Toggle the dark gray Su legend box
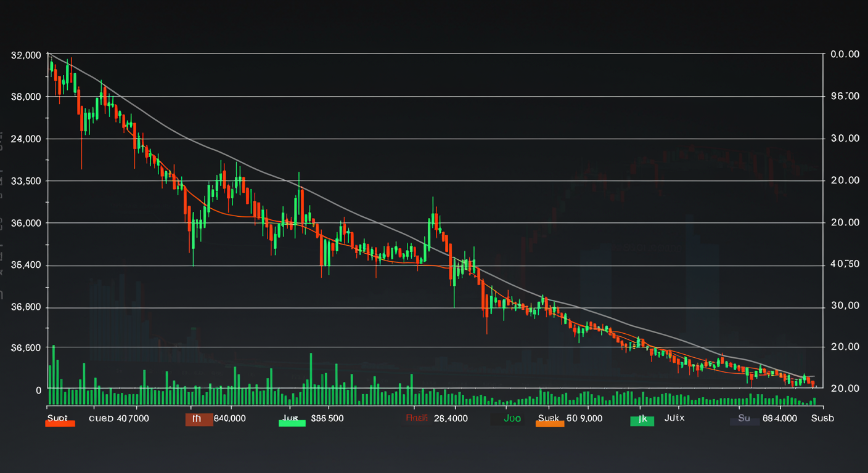 (x=744, y=420)
